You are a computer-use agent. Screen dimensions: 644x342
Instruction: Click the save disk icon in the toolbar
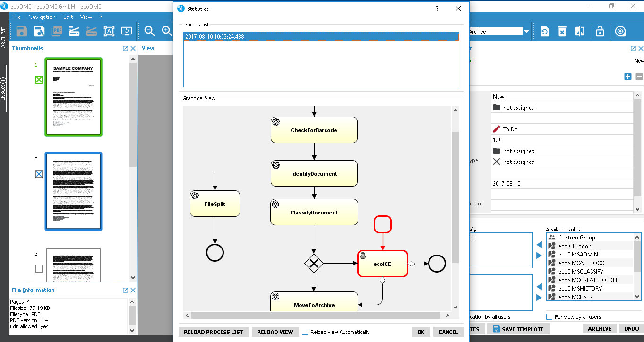22,32
